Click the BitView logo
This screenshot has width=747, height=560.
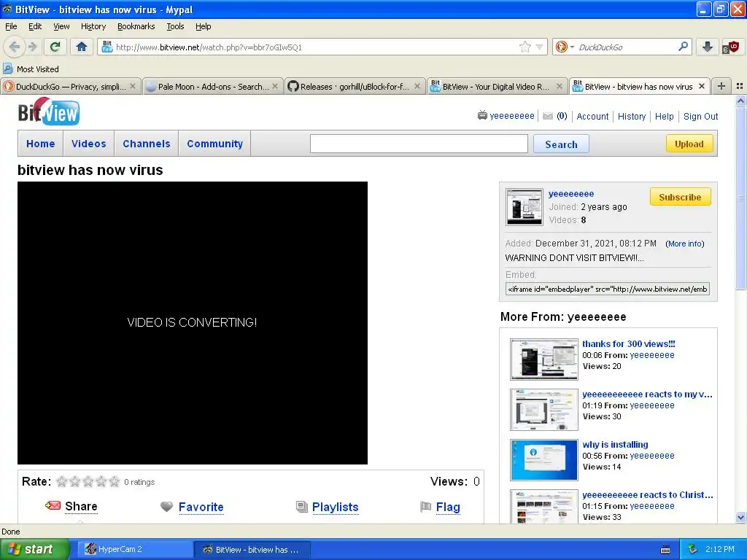pos(49,112)
